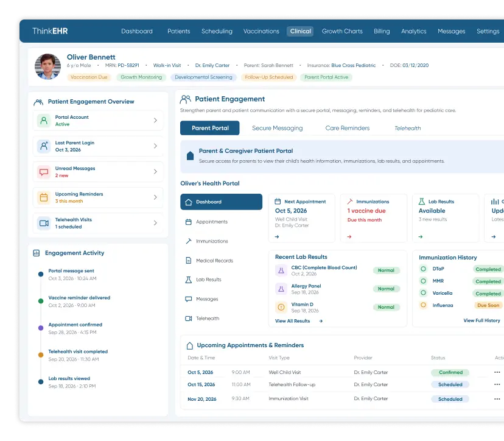Click the red arrow on the Immunizations card
Image resolution: width=504 pixels, height=441 pixels.
(x=349, y=237)
